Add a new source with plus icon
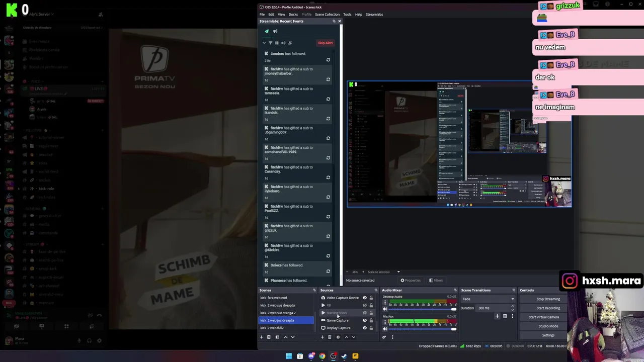 323,337
